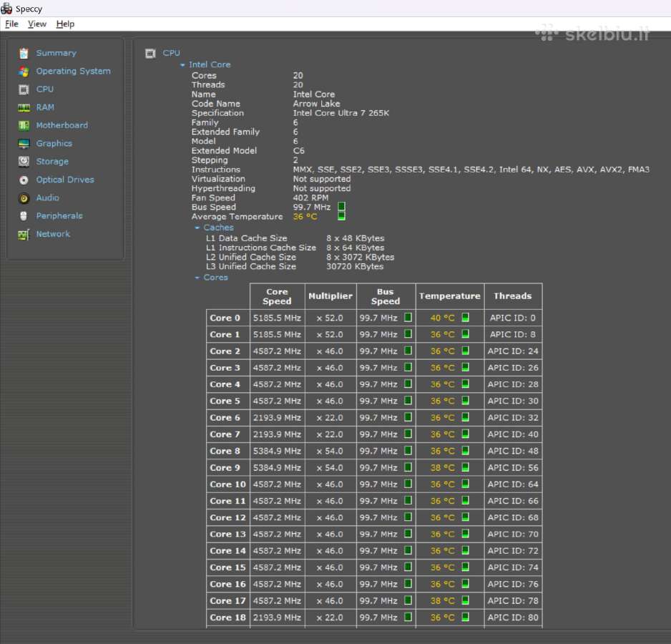The image size is (671, 644).
Task: Click the Audio speaker icon in sidebar
Action: [24, 197]
